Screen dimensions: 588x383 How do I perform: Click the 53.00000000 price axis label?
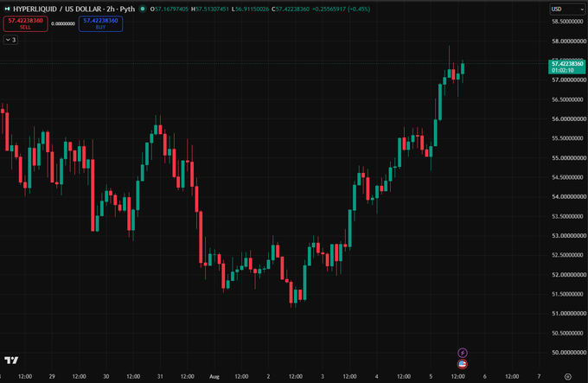(569, 236)
